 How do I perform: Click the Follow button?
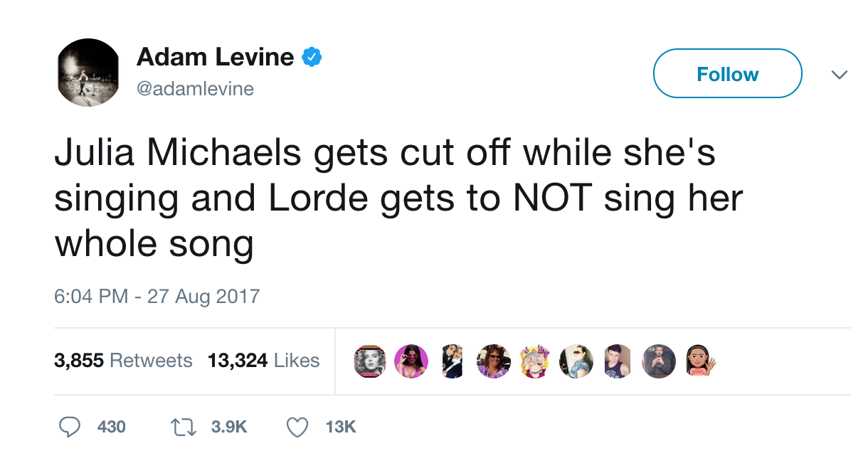click(x=727, y=74)
